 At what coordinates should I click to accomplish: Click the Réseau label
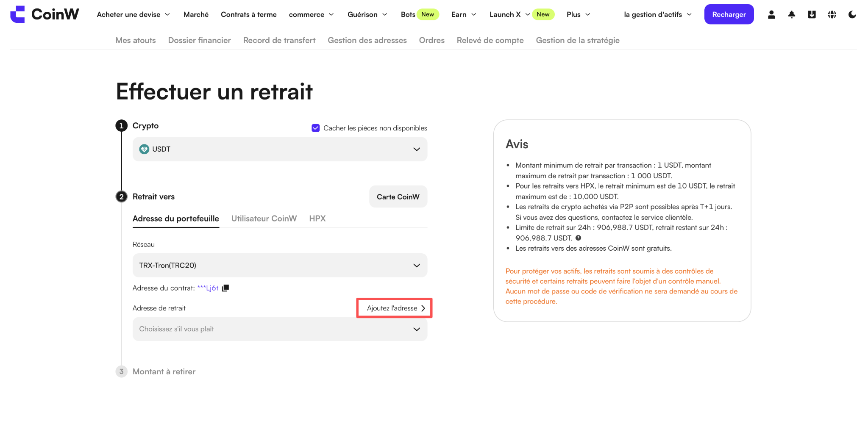(x=144, y=244)
